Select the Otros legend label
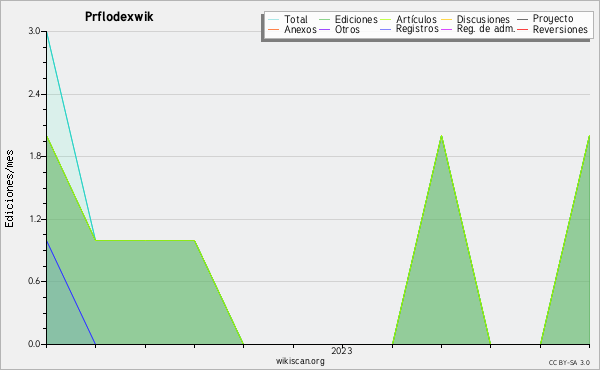The image size is (600, 370). 347,29
